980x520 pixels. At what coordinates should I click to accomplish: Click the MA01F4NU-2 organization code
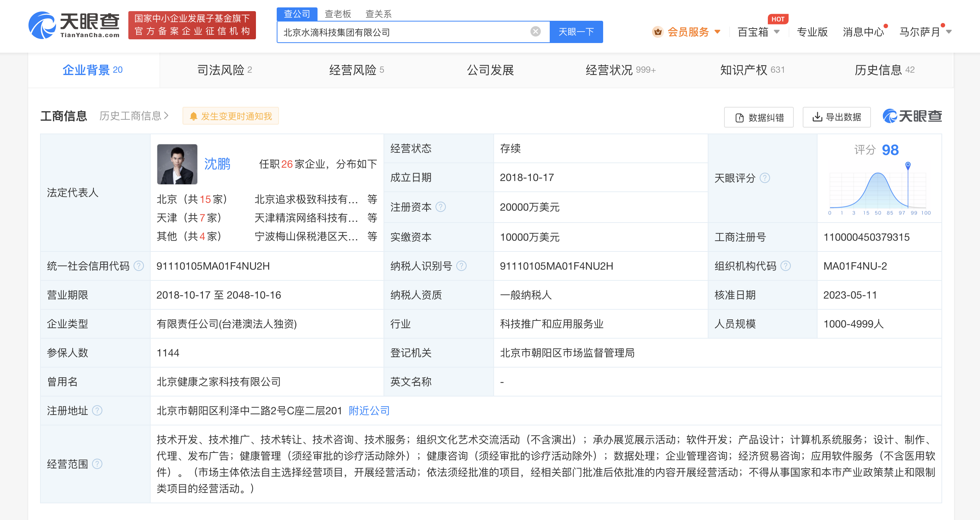coord(855,266)
